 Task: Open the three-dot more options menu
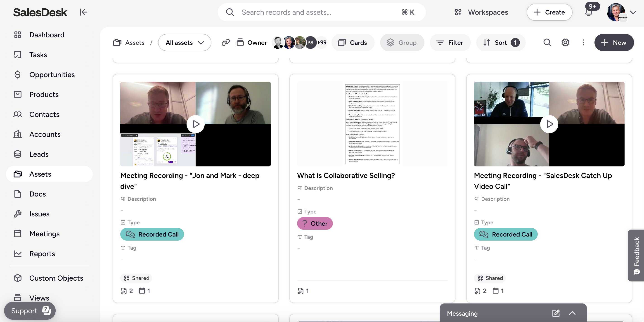(x=583, y=43)
